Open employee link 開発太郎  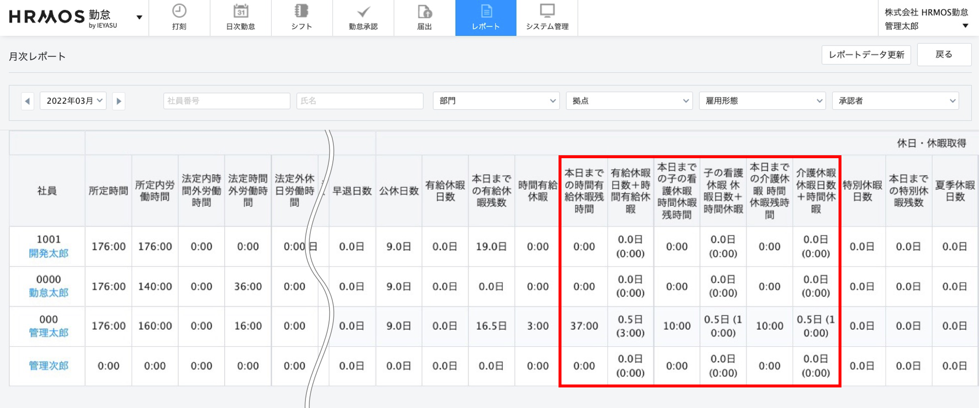click(48, 253)
